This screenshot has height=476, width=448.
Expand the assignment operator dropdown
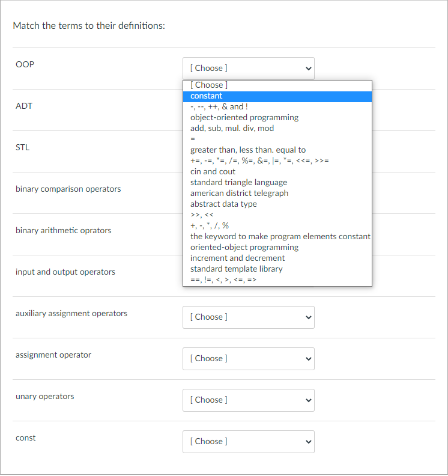coord(248,359)
